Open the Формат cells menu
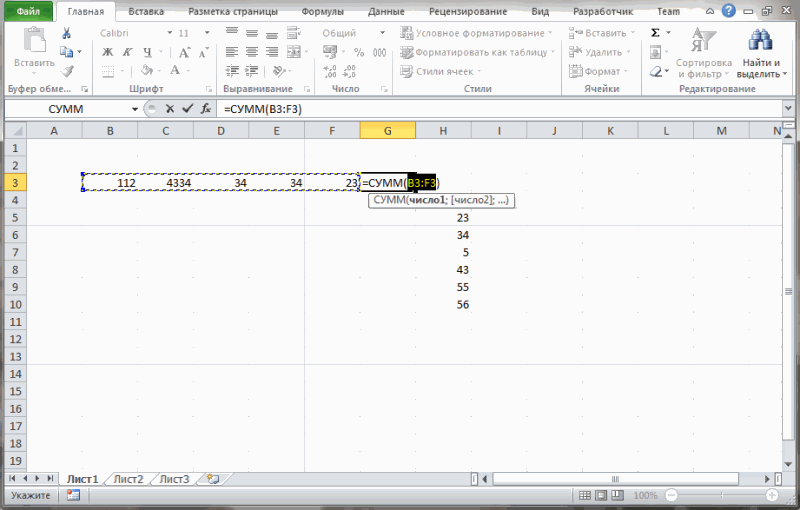 598,71
